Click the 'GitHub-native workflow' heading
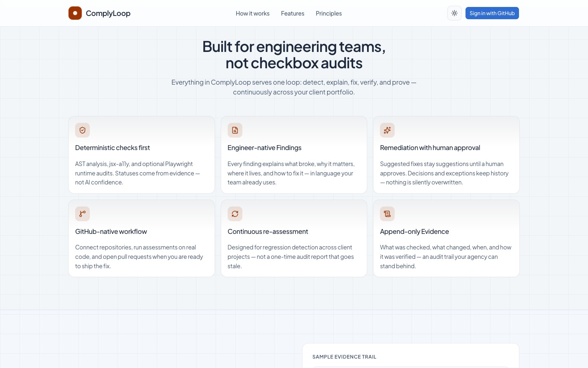 coord(111,231)
